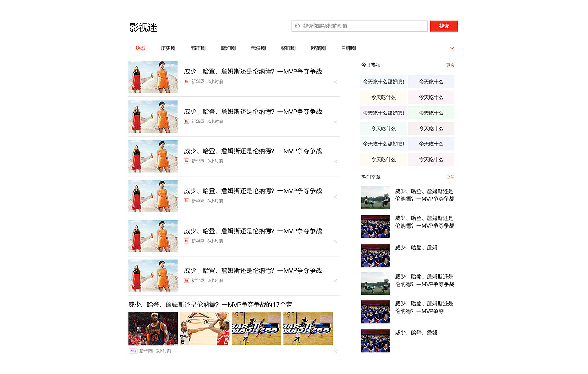Click the red 热 badge on the top article
The width and height of the screenshot is (588, 374).
186,81
